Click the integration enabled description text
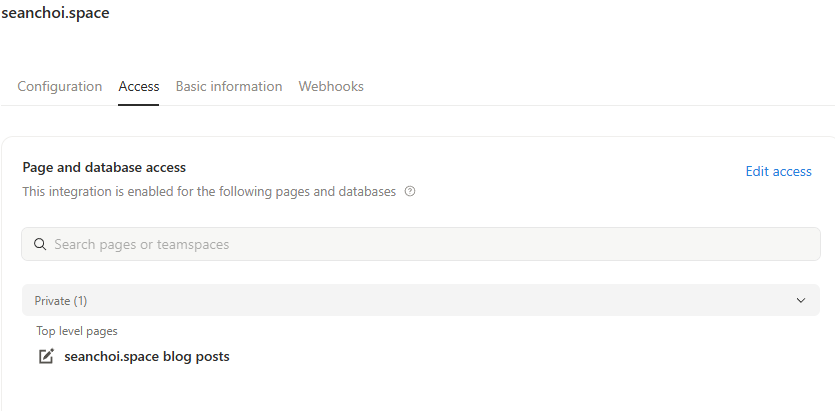The height and width of the screenshot is (411, 835). click(209, 191)
